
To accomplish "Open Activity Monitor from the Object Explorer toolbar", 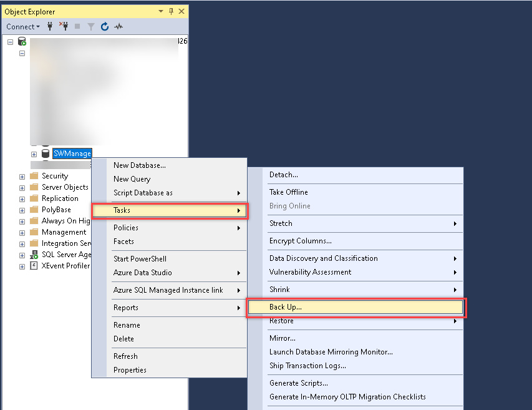I will pos(118,26).
